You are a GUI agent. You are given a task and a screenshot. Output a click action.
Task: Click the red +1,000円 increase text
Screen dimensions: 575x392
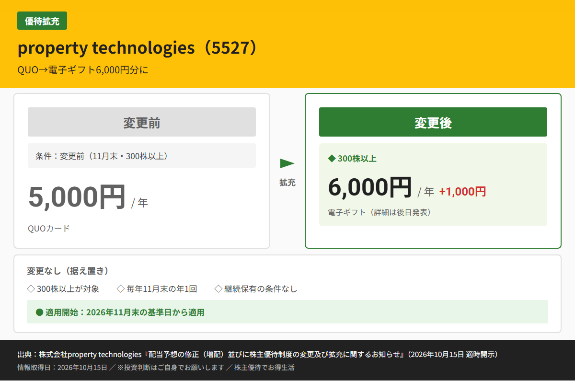coord(462,192)
